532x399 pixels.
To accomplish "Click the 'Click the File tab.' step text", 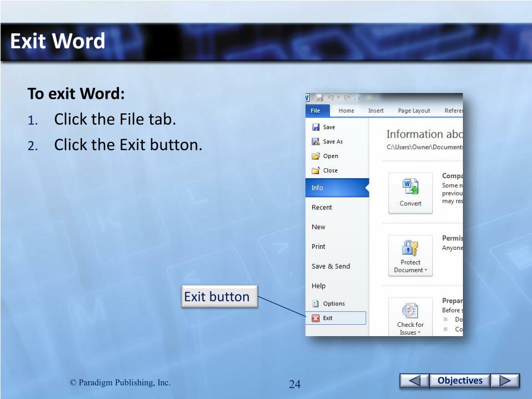I will point(115,119).
